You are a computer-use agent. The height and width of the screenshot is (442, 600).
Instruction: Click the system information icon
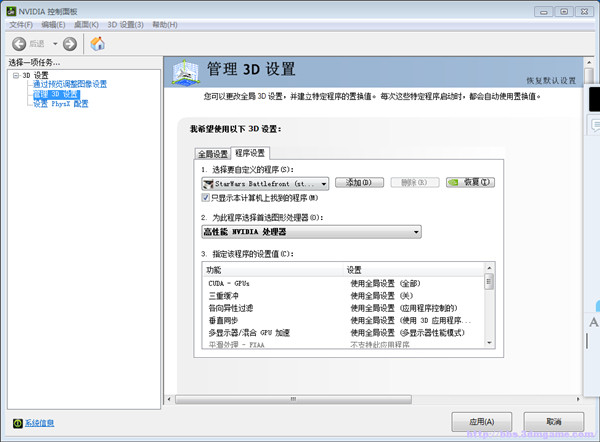pyautogui.click(x=18, y=423)
